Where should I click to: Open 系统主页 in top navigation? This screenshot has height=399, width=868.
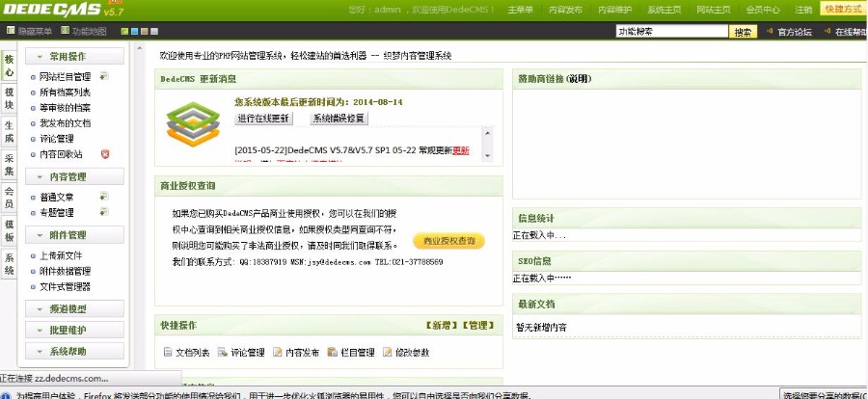tap(664, 10)
